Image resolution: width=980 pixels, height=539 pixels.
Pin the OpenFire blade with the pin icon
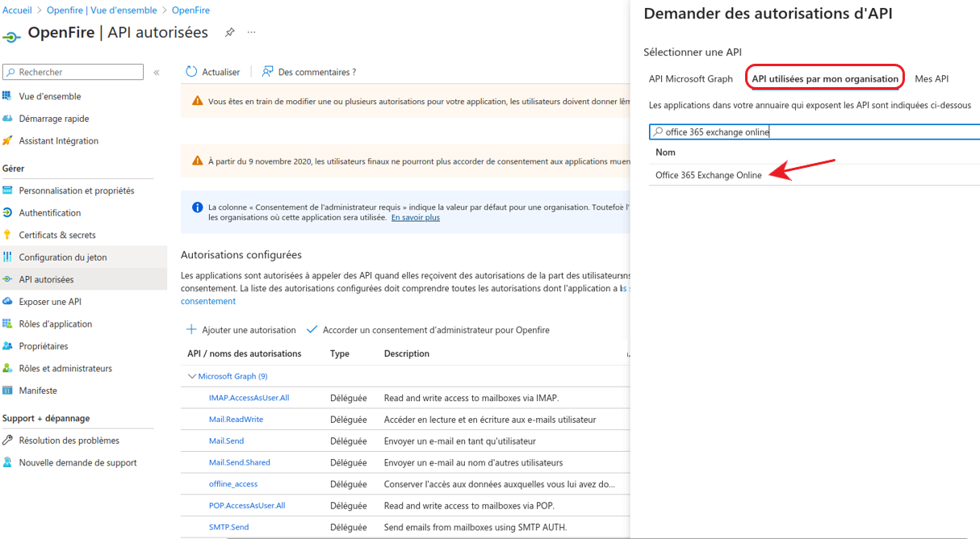coord(230,32)
